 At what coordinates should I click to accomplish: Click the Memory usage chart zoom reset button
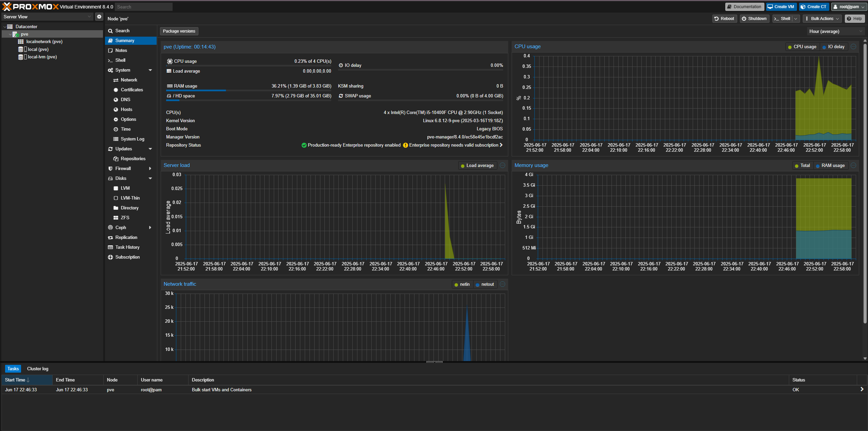tap(853, 166)
